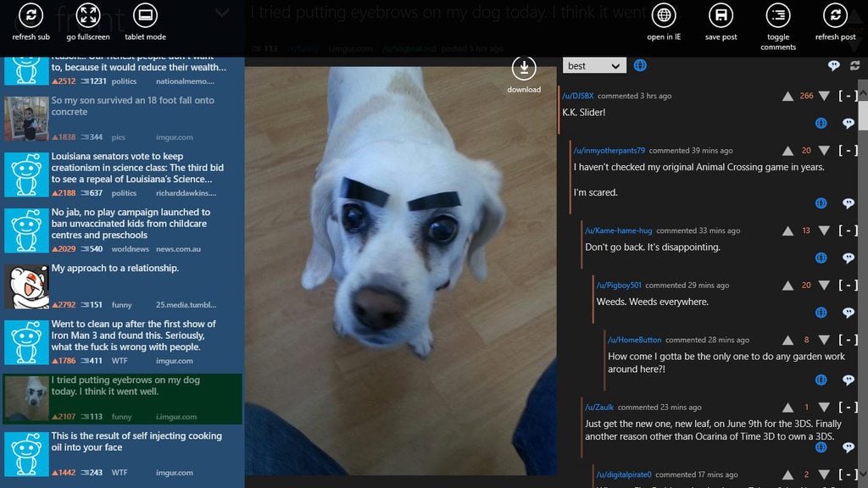Collapse Kame-hame-hug's comment with [-]
Image resolution: width=868 pixels, height=488 pixels.
pyautogui.click(x=847, y=230)
